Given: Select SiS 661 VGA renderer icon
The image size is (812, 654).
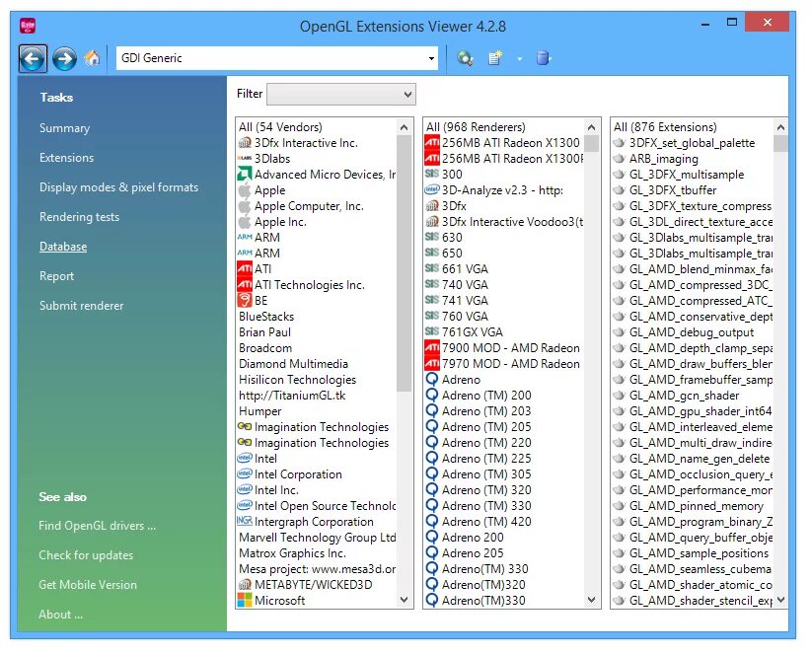Looking at the screenshot, I should (432, 268).
